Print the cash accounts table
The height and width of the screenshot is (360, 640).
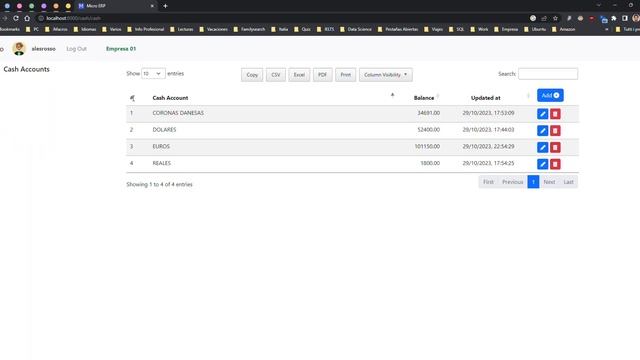345,75
